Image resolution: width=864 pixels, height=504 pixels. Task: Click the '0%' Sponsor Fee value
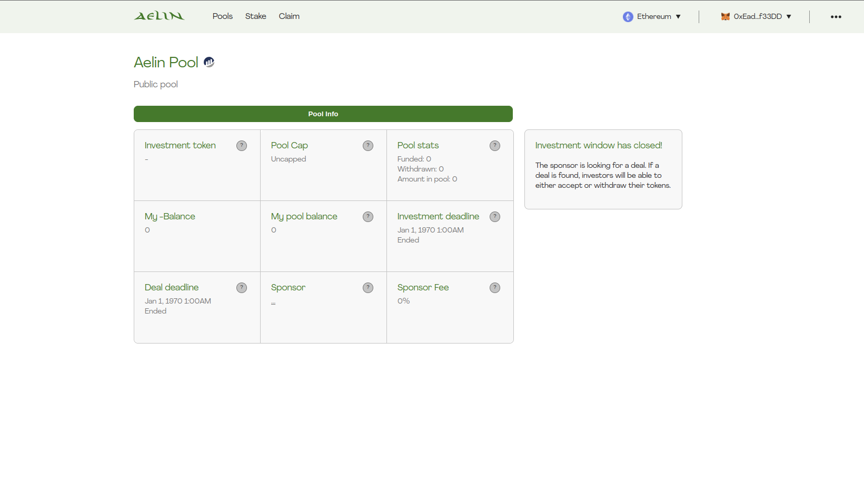404,301
